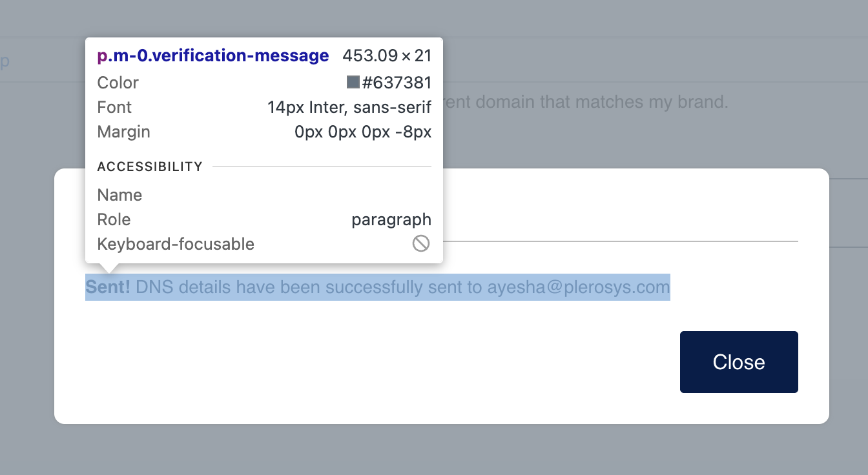Click the not keyboard-focusable circle-slash icon
The image size is (868, 475).
[421, 243]
